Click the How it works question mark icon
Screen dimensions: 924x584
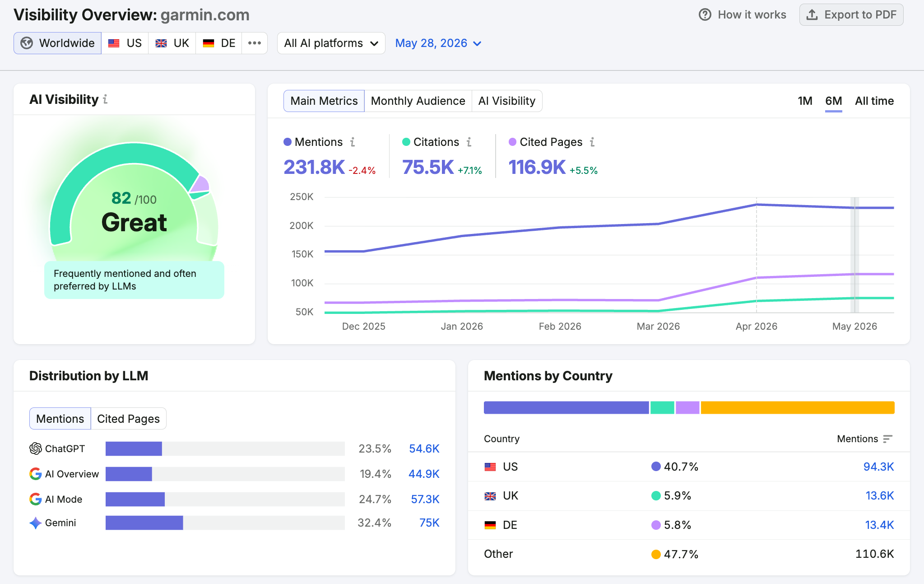coord(705,15)
